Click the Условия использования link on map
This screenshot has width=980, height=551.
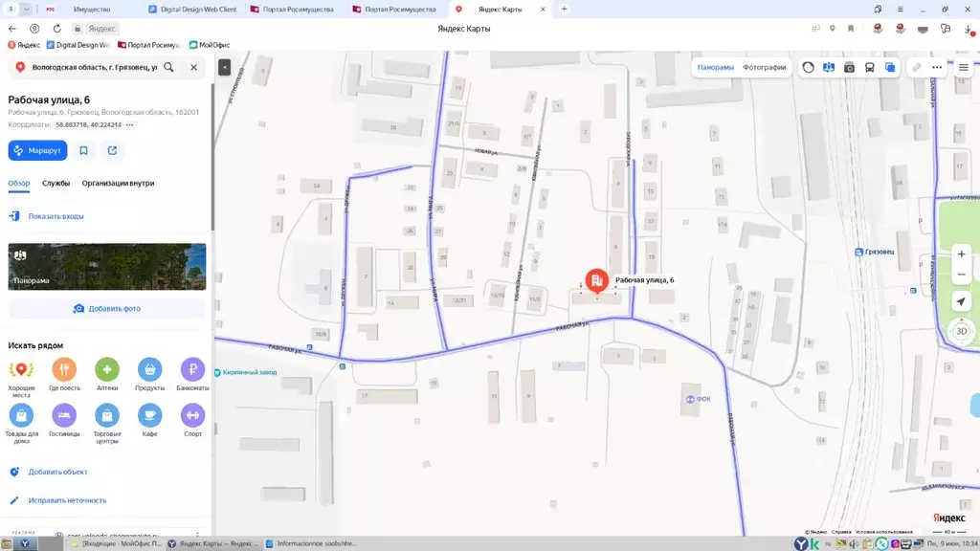pos(883,532)
